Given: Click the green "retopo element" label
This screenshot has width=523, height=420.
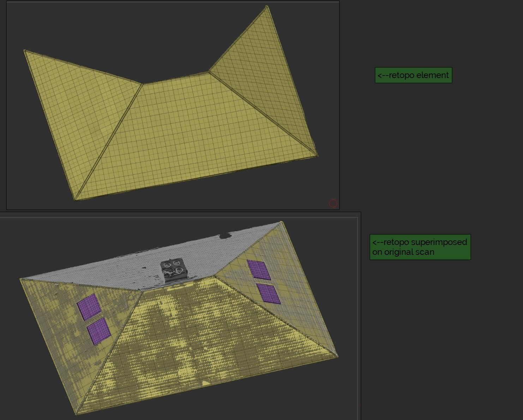Looking at the screenshot, I should (x=413, y=75).
